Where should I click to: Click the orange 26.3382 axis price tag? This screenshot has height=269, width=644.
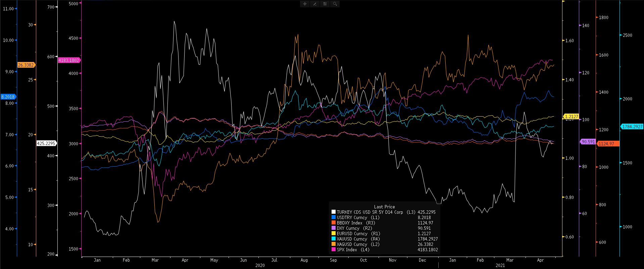[26, 65]
